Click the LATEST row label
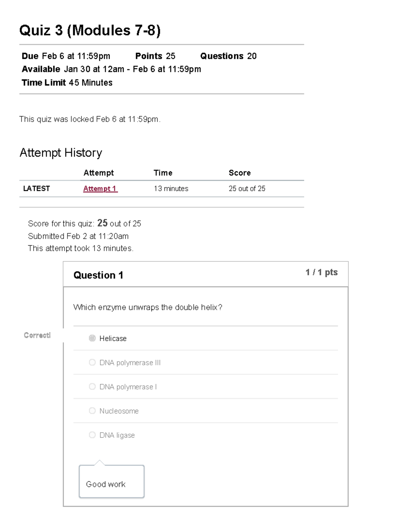 point(36,189)
